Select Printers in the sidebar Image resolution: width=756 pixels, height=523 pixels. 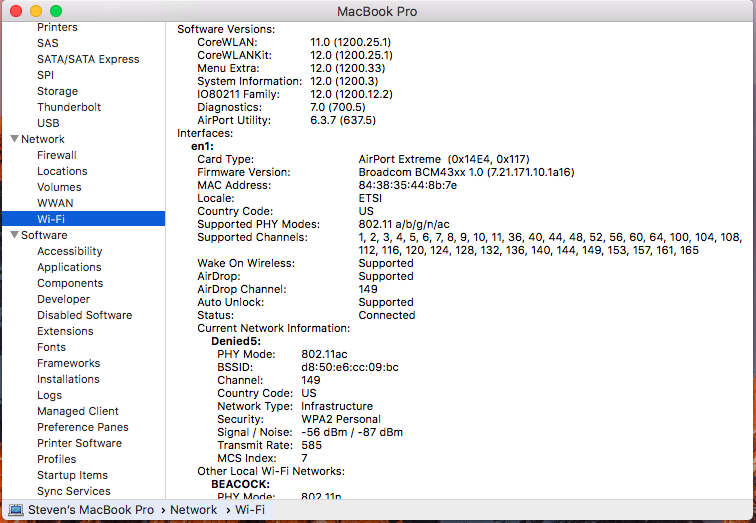click(x=57, y=27)
